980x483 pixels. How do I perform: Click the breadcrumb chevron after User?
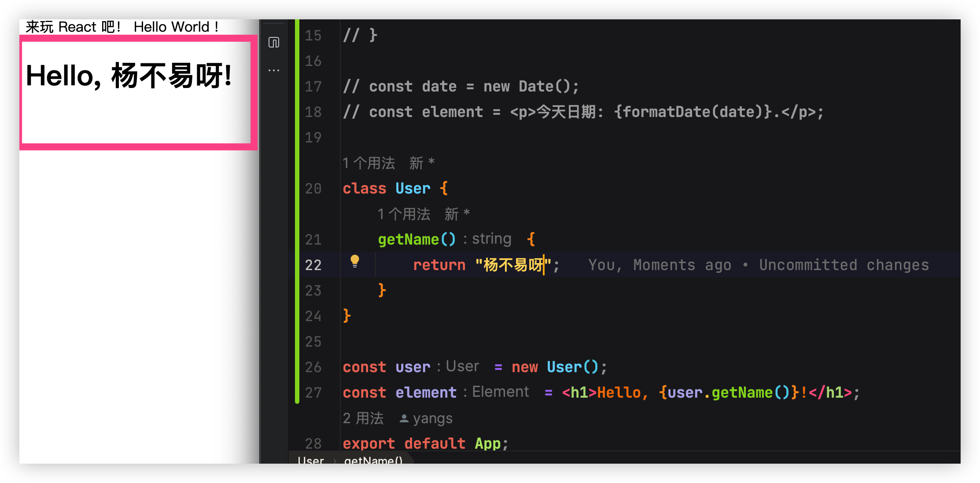point(335,461)
